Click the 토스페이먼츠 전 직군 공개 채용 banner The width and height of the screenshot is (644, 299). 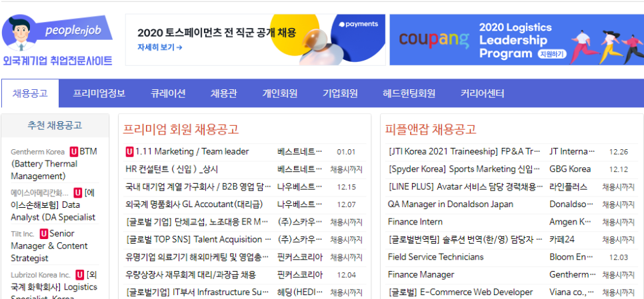255,40
